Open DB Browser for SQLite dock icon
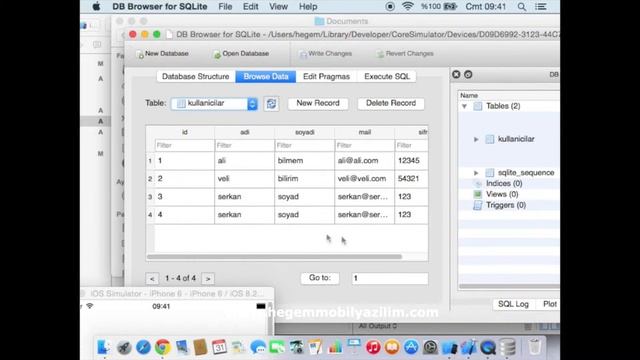Screen dimensions: 640x360 (507, 347)
